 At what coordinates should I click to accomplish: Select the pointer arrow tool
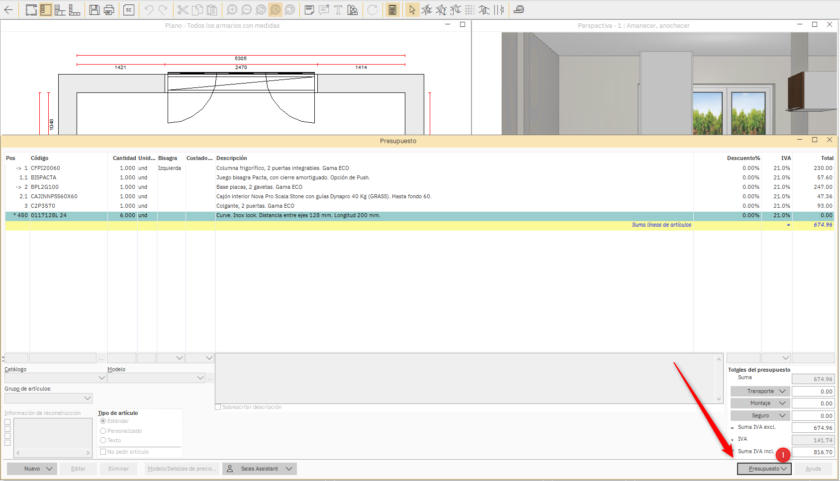(411, 10)
